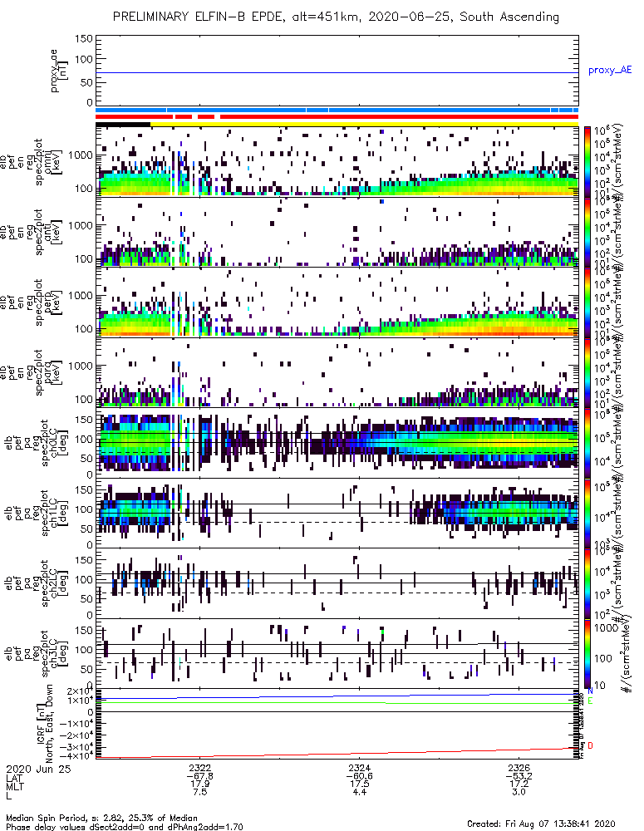Image resolution: width=644 pixels, height=831 pixels.
Task: Click the 'MLT' row label
Action: (x=15, y=787)
